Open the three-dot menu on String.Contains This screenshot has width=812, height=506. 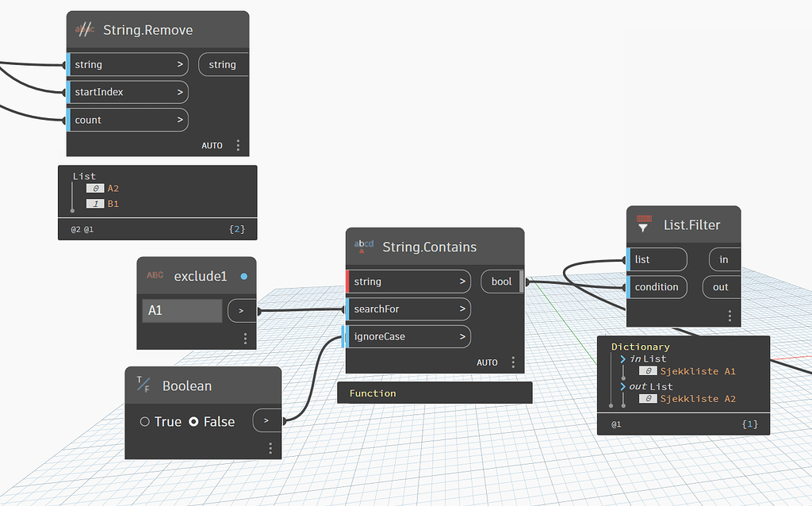click(513, 362)
